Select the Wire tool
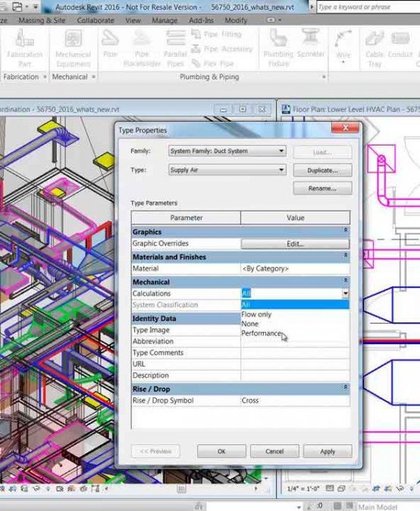420x511 pixels. (343, 46)
